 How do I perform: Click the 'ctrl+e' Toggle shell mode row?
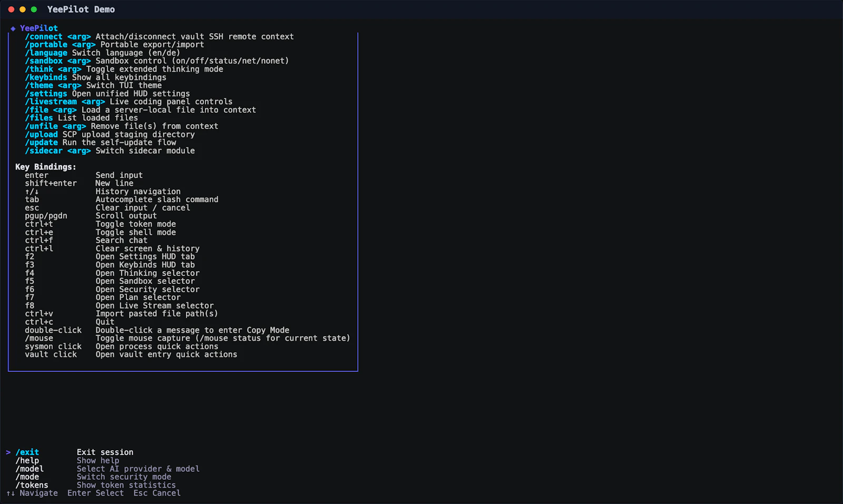[100, 232]
